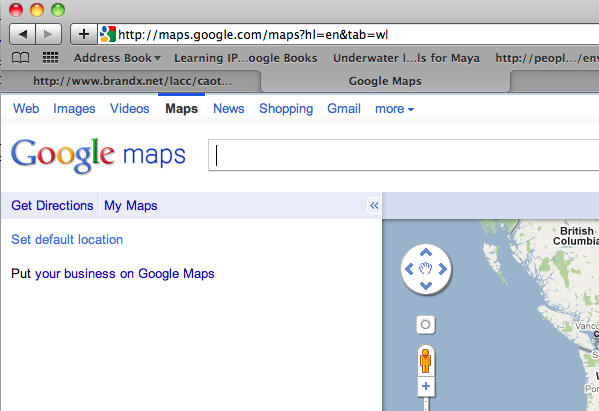Open the bookmarks book icon
Screen dimensions: 599x411
[20, 58]
